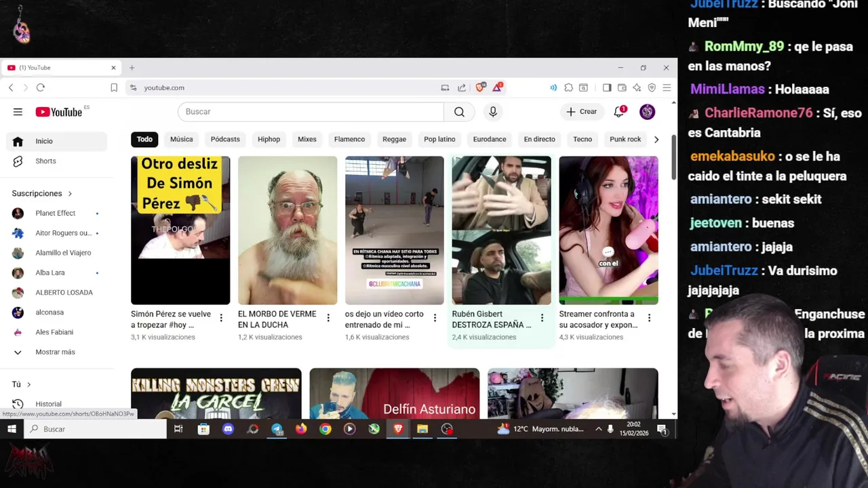
Task: Select the Todo filter chip
Action: (144, 139)
